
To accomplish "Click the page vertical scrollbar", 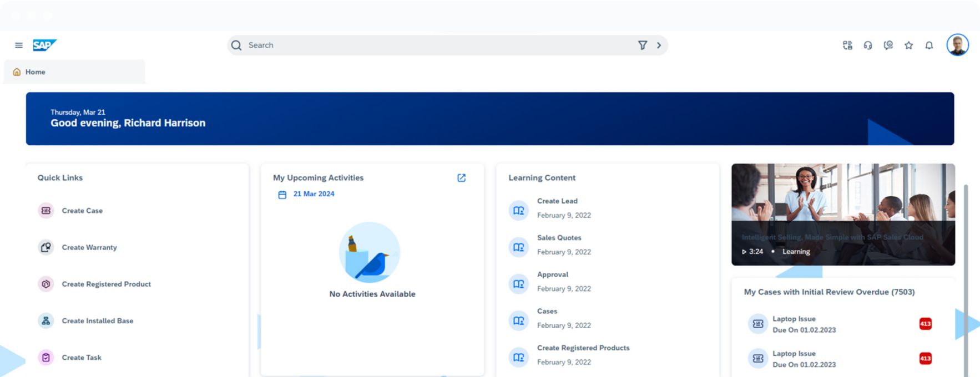I will coord(966,277).
